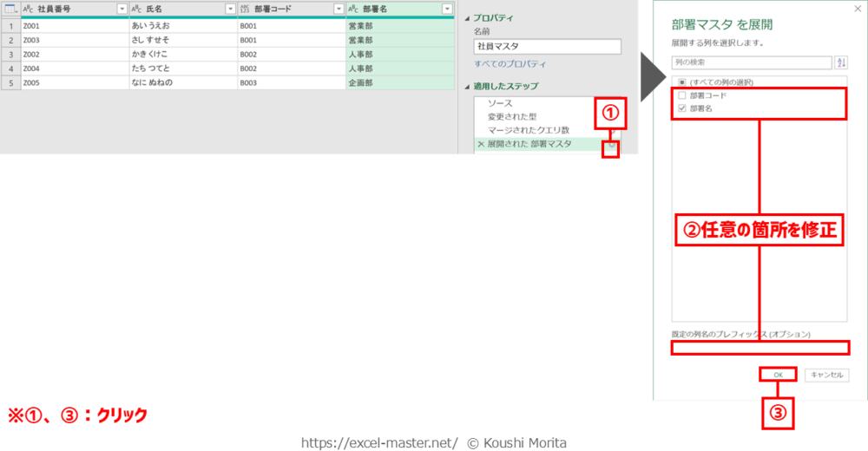Select the ソース applied step

(x=500, y=103)
